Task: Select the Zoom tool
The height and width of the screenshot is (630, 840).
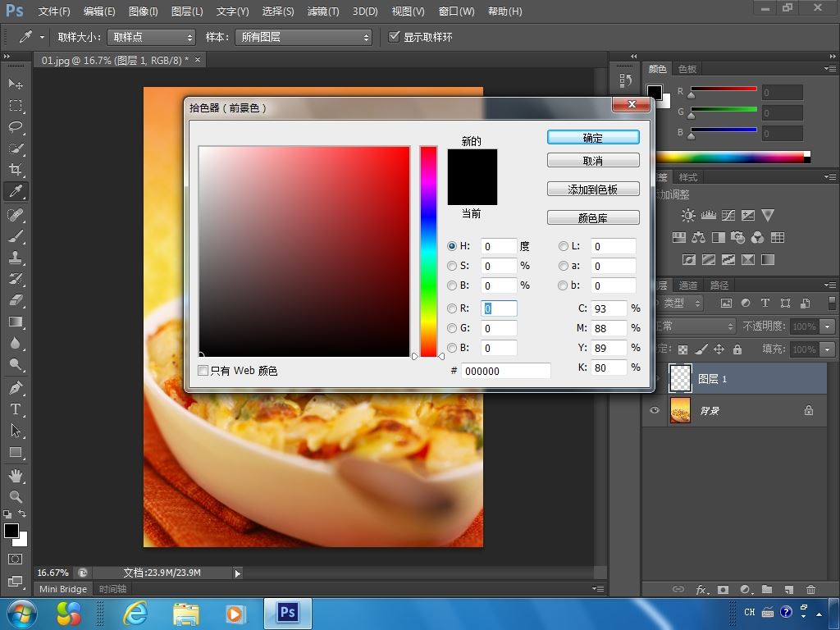Action: 16,496
